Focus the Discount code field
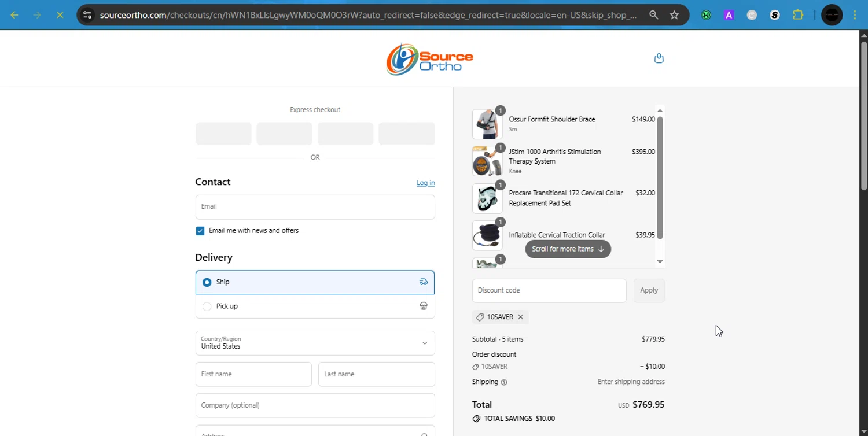This screenshot has height=436, width=868. click(x=549, y=290)
